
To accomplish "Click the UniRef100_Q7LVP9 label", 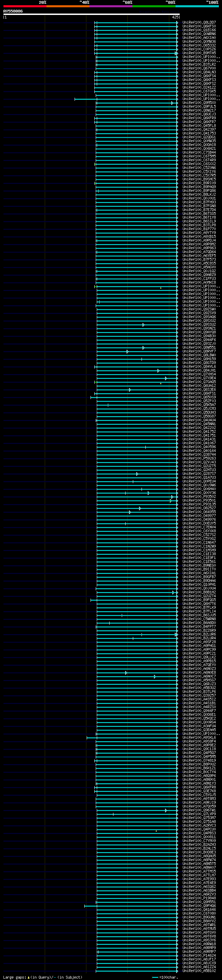I will coord(199,815).
